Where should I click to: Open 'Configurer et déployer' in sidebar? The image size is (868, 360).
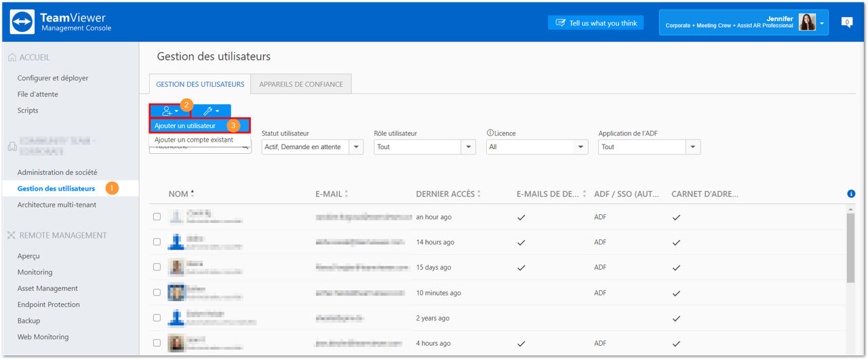(53, 78)
